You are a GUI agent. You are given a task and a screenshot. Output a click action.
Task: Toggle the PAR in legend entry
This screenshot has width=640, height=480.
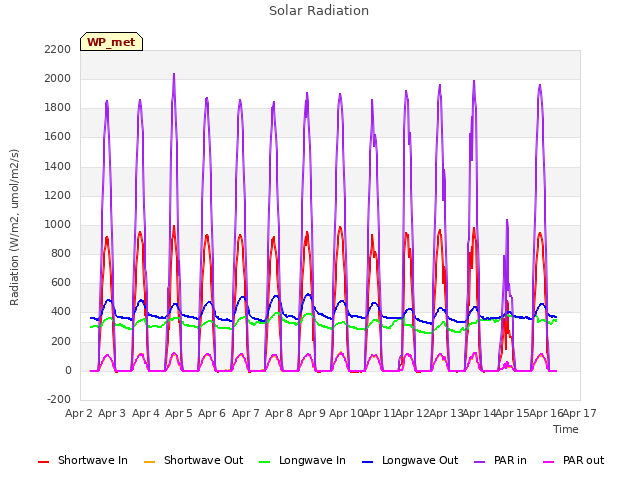tap(500, 460)
